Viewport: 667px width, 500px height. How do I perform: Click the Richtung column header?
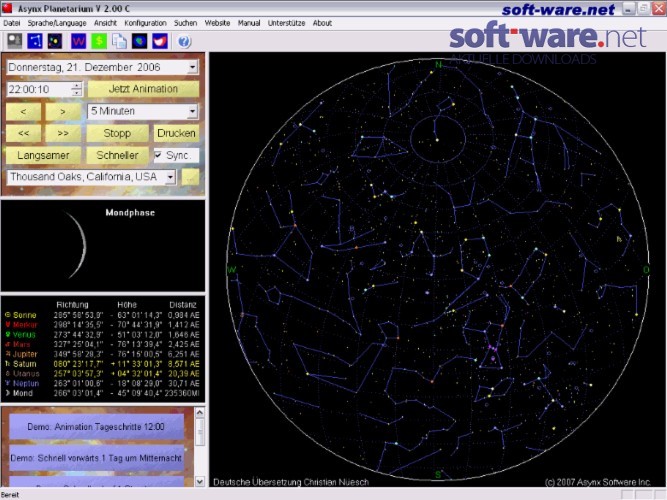click(72, 305)
